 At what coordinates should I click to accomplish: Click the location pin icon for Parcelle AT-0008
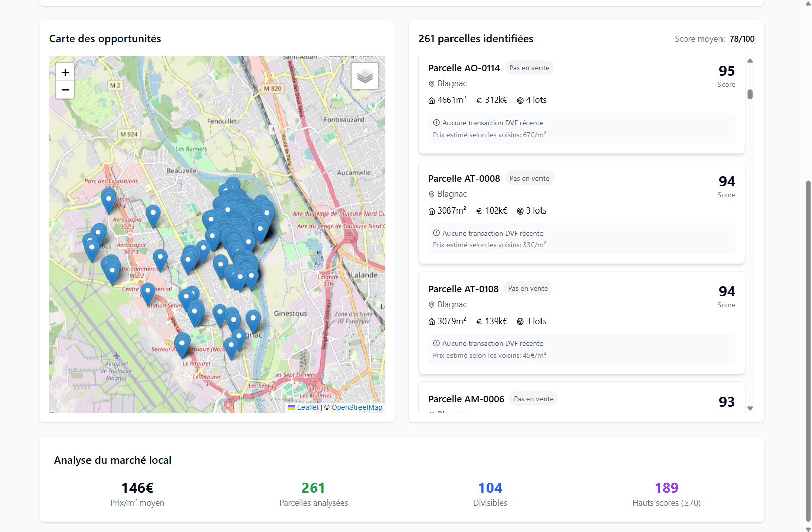[x=431, y=194]
